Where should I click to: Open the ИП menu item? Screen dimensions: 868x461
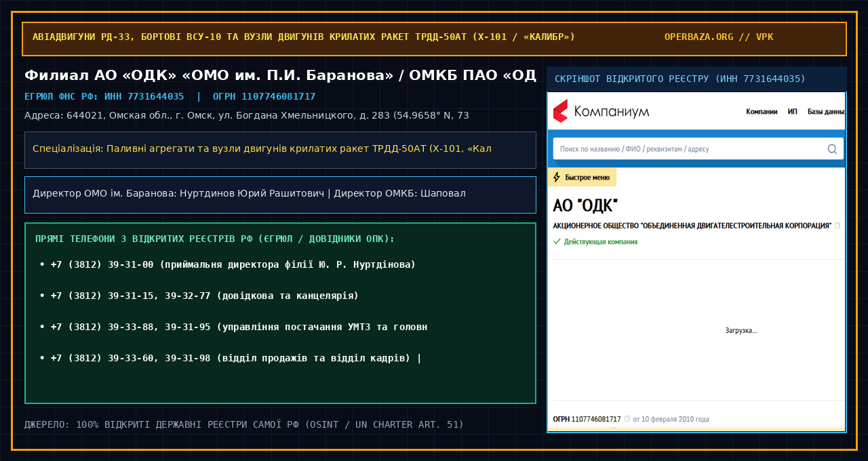tap(793, 111)
